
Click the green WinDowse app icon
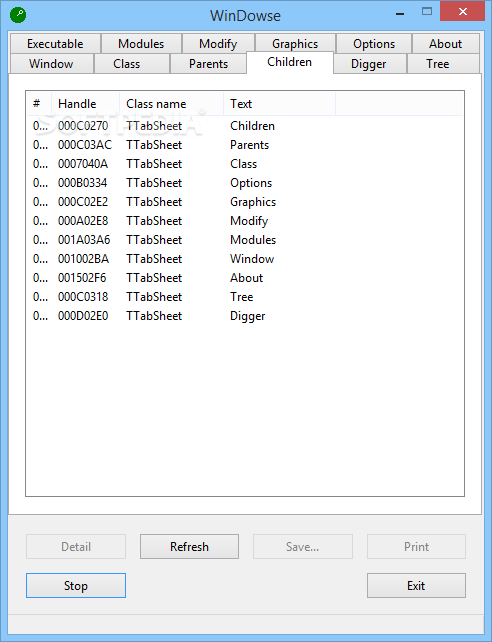click(18, 16)
